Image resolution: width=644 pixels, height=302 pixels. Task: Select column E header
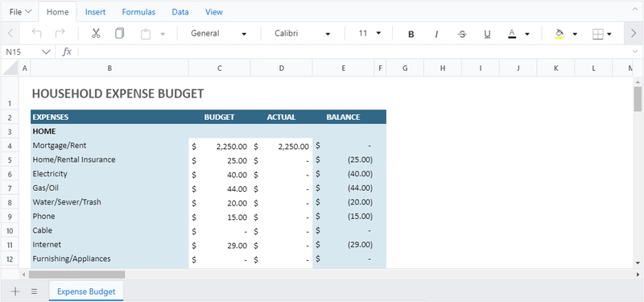[344, 68]
